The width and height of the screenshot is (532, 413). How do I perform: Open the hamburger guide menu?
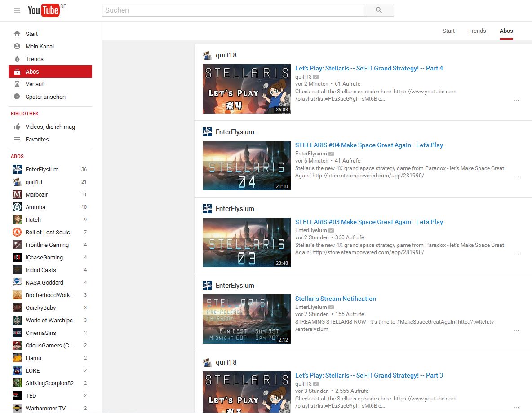pyautogui.click(x=18, y=10)
